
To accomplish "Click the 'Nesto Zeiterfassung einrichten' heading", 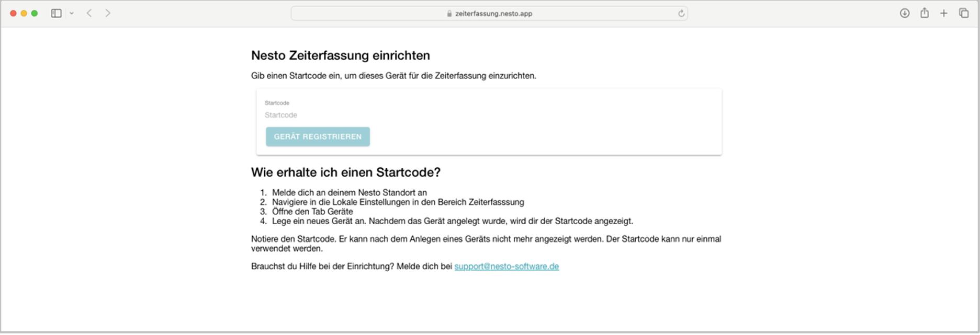I will (341, 55).
